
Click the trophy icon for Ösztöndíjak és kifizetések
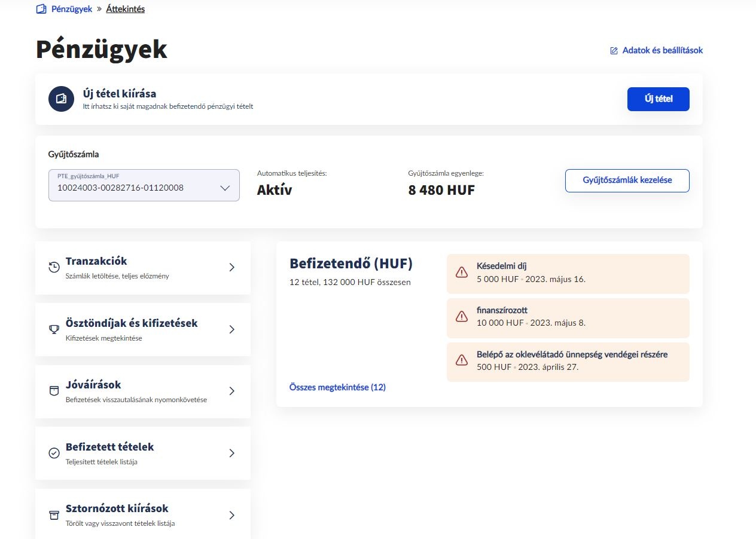[54, 329]
